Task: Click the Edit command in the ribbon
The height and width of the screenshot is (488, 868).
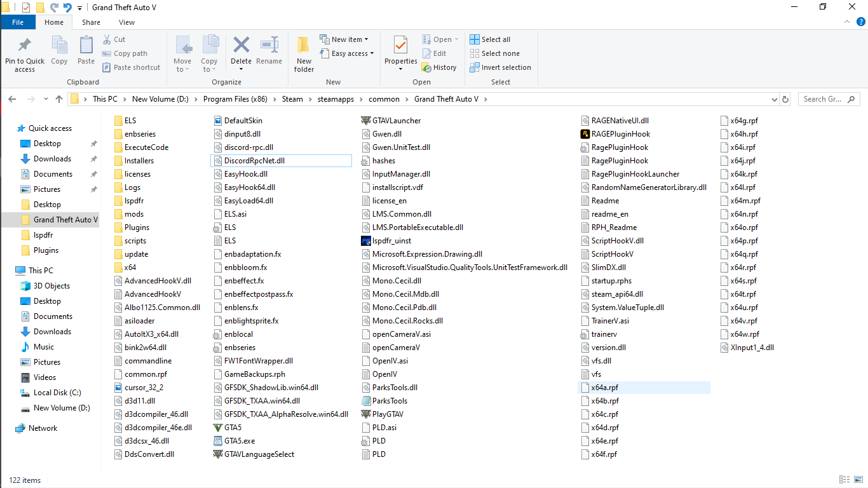Action: [x=433, y=53]
